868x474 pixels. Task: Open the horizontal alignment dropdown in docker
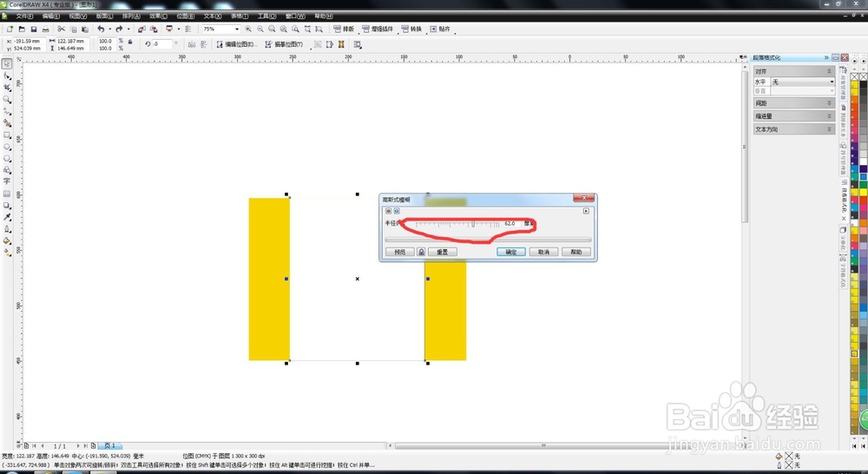832,82
